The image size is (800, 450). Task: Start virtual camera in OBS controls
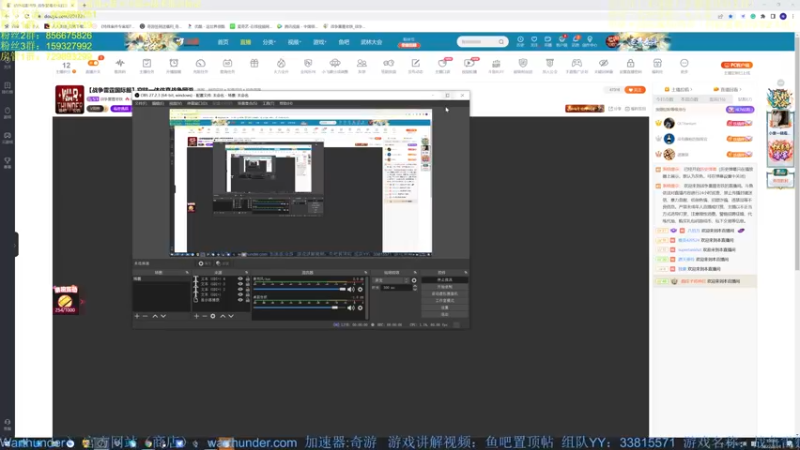pyautogui.click(x=445, y=294)
